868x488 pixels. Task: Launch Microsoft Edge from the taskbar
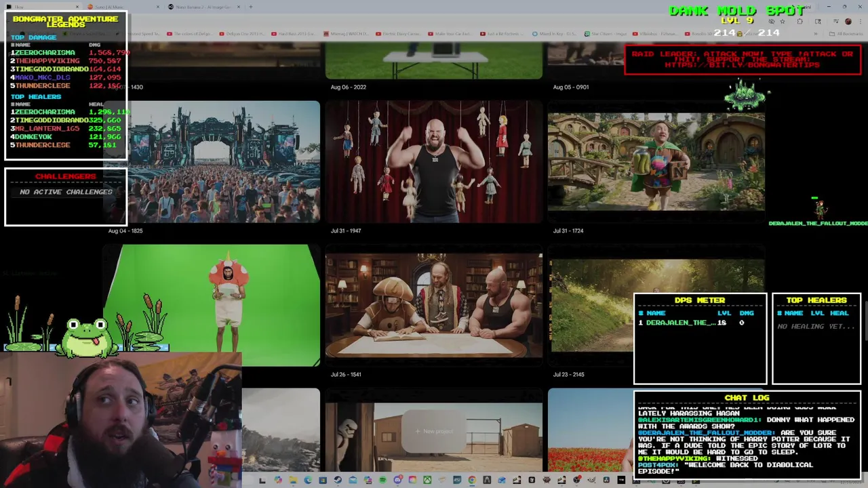click(308, 481)
